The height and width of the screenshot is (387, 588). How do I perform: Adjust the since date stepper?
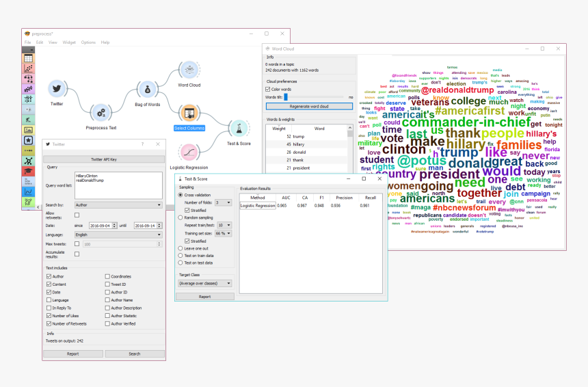(x=114, y=226)
